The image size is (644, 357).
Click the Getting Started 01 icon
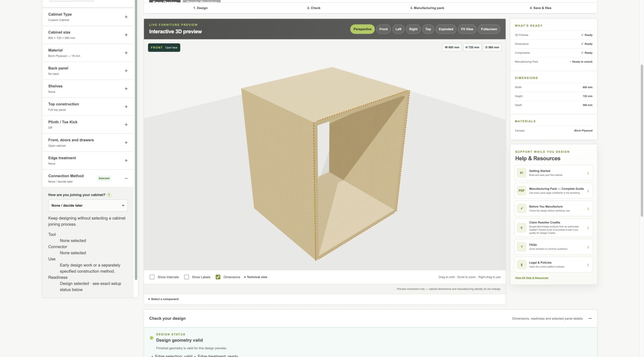click(522, 173)
